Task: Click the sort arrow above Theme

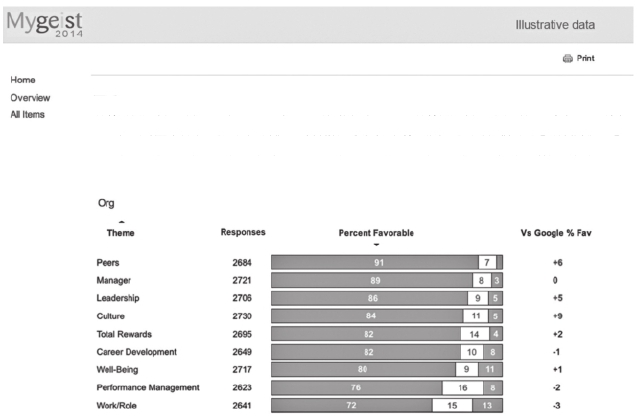Action: tap(121, 222)
